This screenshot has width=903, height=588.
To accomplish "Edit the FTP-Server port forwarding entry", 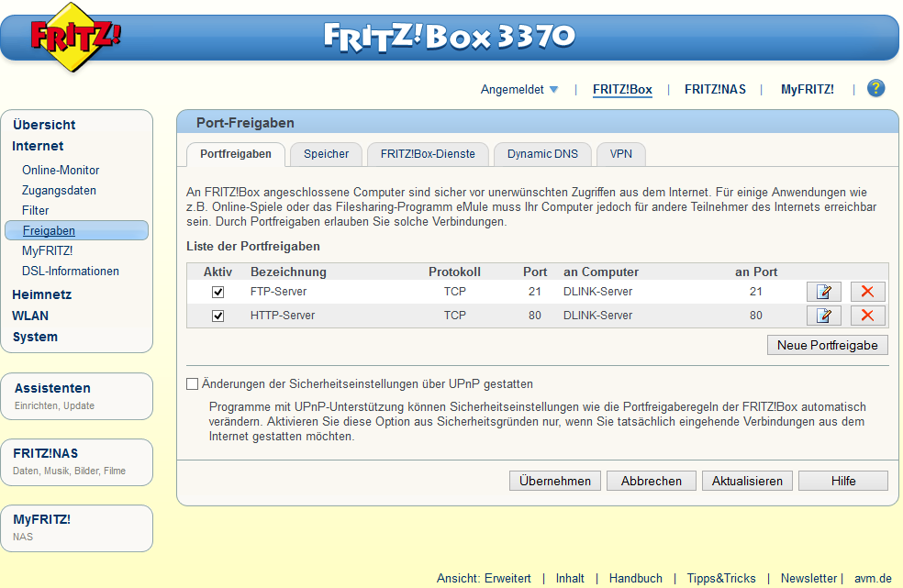I will click(823, 292).
